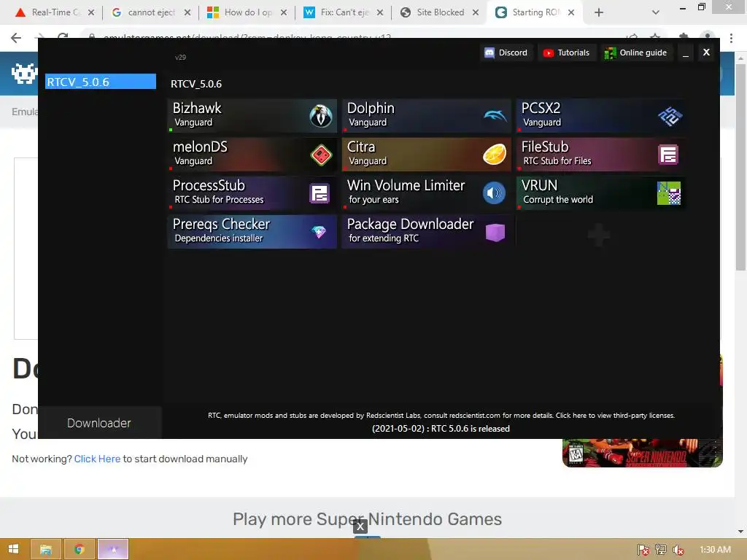This screenshot has height=560, width=747.
Task: Click the muted volume tray icon
Action: 678,550
